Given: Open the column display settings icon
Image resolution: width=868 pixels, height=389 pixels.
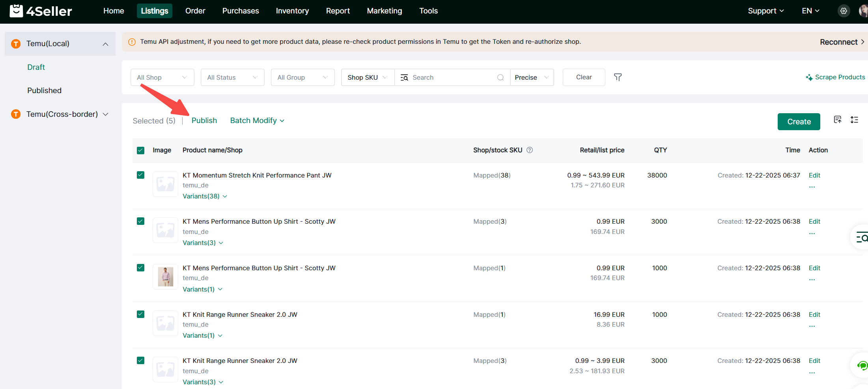Looking at the screenshot, I should [838, 120].
